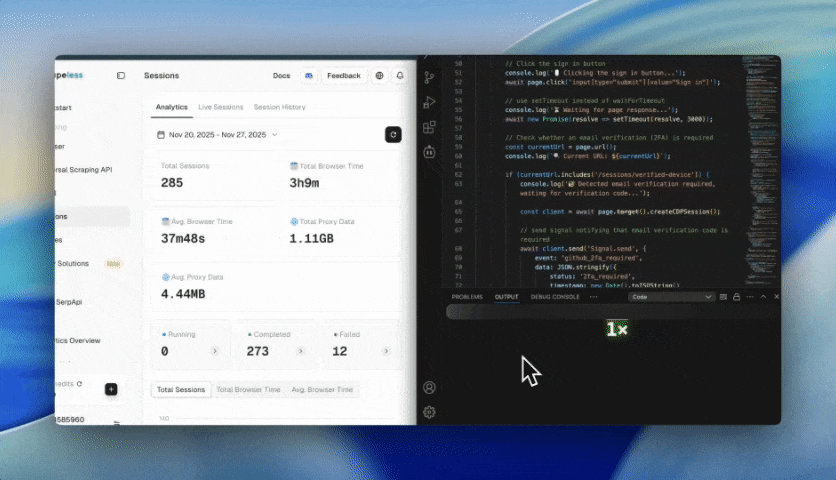This screenshot has width=836, height=480.
Task: Click the Avg. Proxy Data value 4.44MB
Action: point(183,294)
